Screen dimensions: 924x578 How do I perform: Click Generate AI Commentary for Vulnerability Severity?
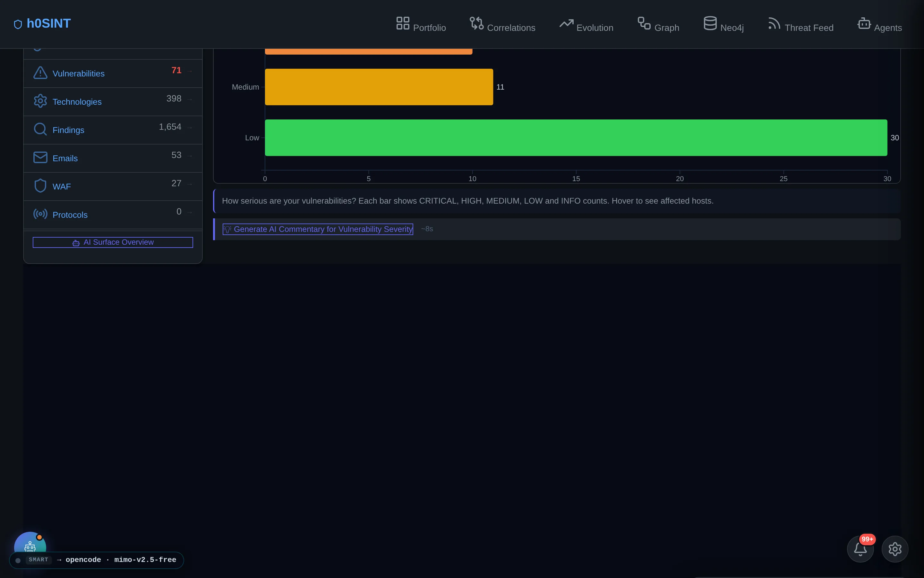(318, 229)
